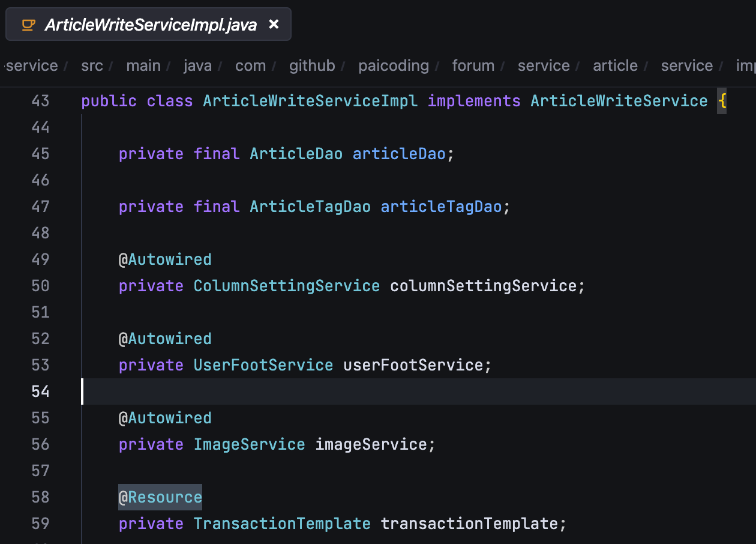Image resolution: width=756 pixels, height=544 pixels.
Task: Open the "src" breadcrumb segment
Action: click(92, 65)
